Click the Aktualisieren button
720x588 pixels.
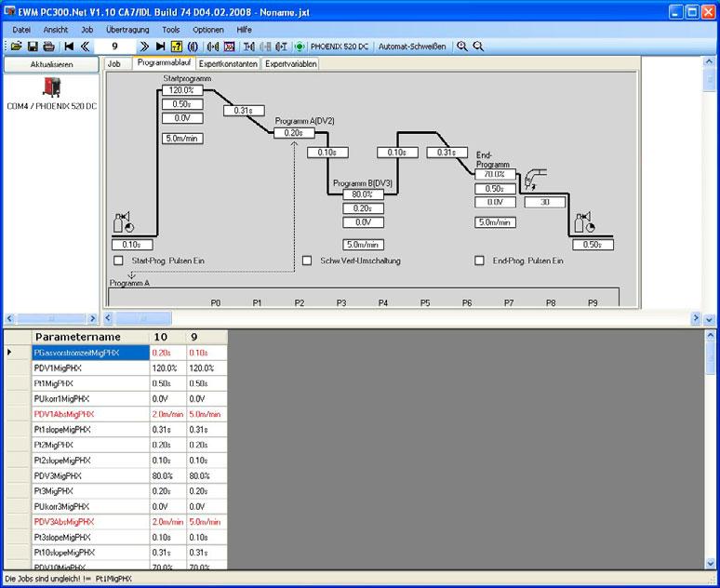[51, 64]
